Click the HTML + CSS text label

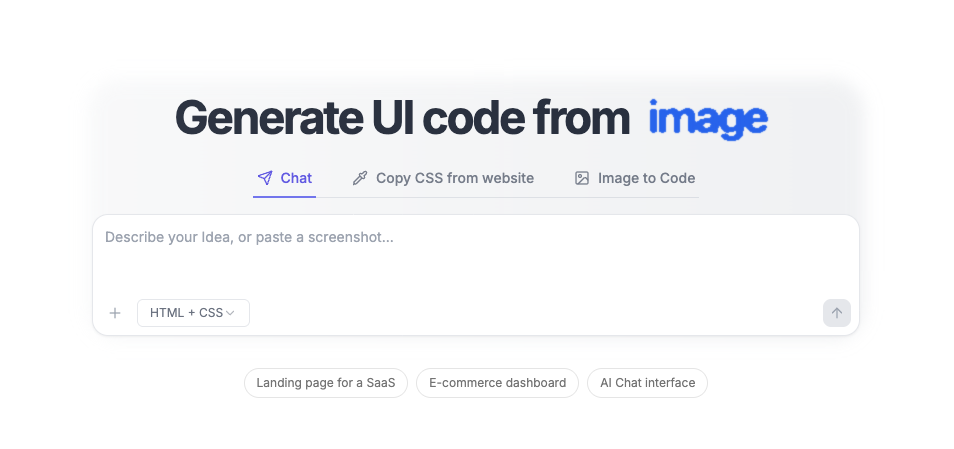pos(186,313)
